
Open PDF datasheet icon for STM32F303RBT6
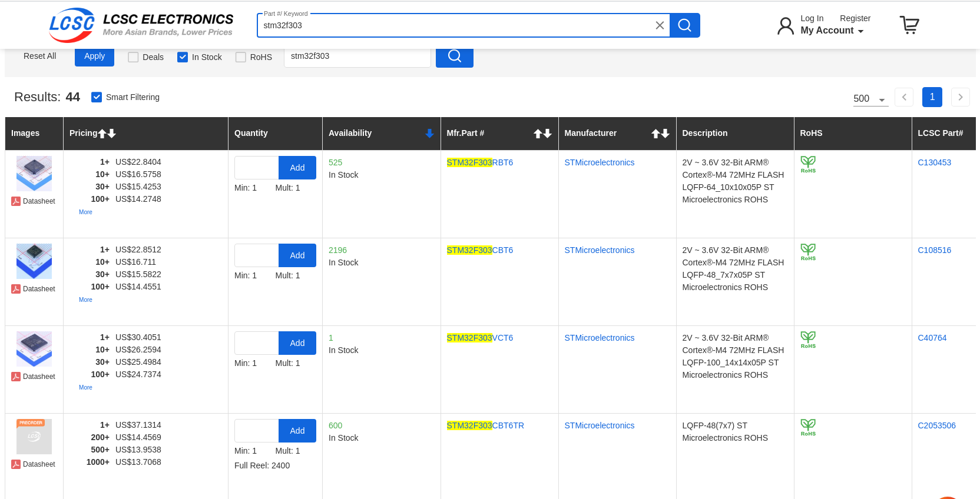pyautogui.click(x=16, y=201)
